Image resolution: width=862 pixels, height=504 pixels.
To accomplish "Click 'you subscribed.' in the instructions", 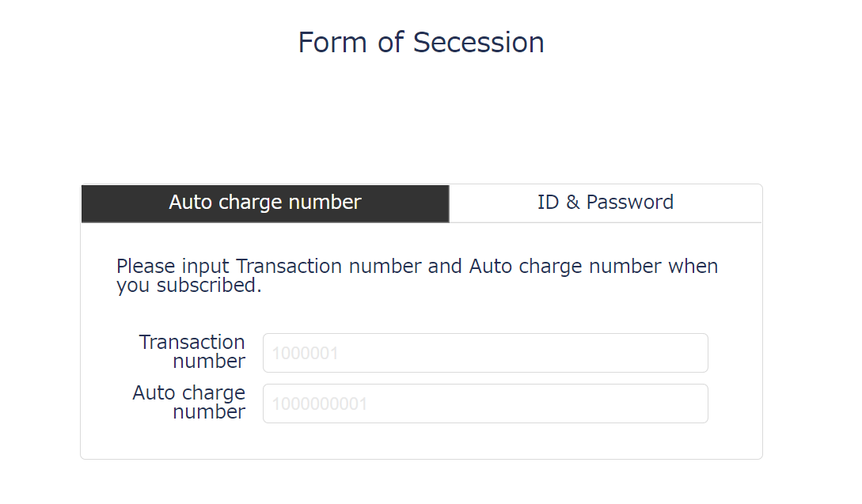I will 188,286.
